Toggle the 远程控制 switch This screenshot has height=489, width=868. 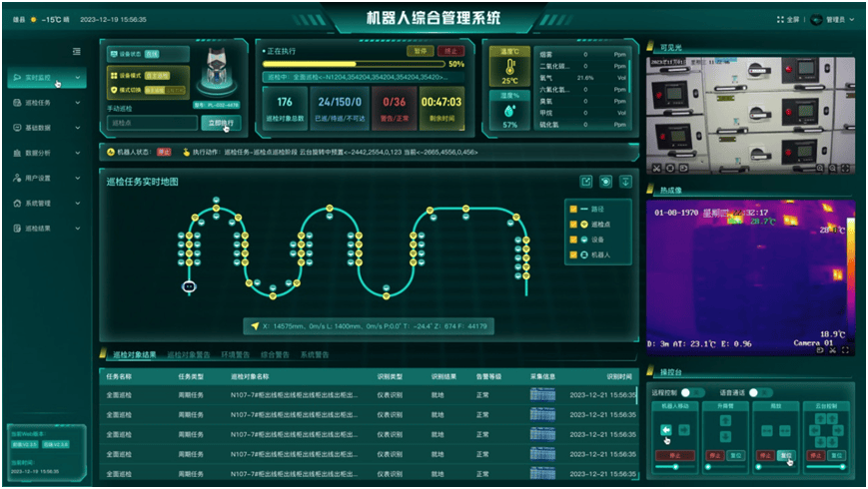point(692,393)
